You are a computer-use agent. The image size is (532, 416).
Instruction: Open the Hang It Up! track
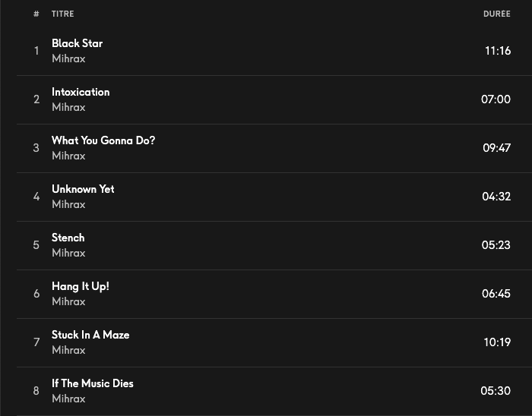tap(81, 286)
